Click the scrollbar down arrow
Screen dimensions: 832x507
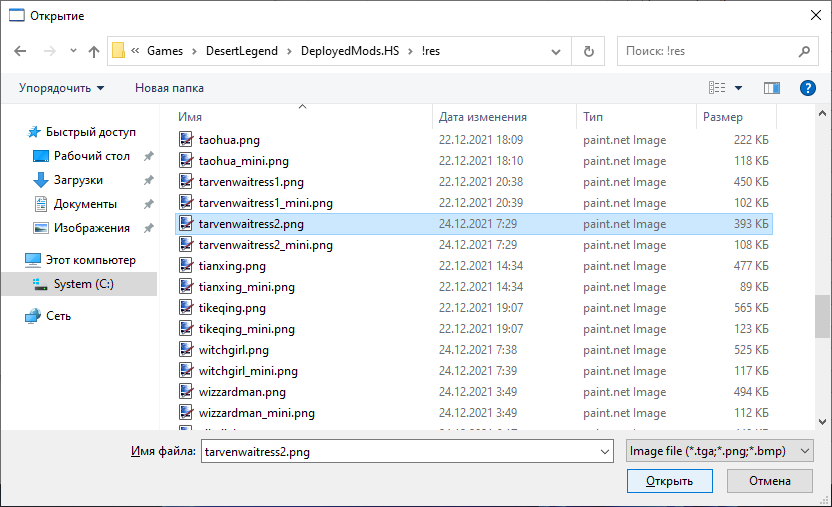(x=822, y=422)
